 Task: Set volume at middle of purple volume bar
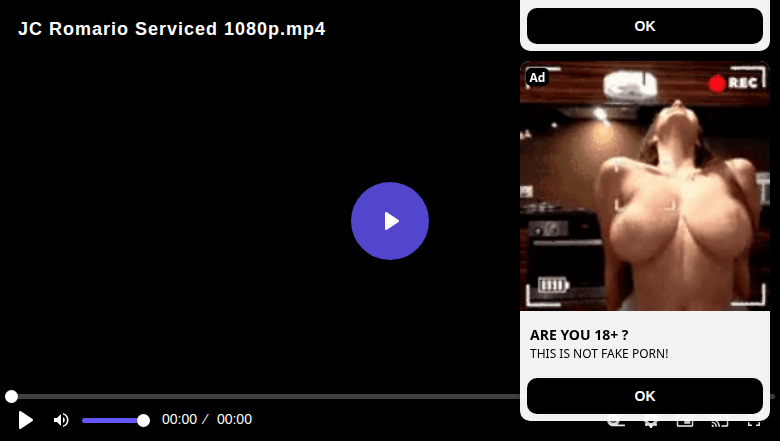[113, 421]
